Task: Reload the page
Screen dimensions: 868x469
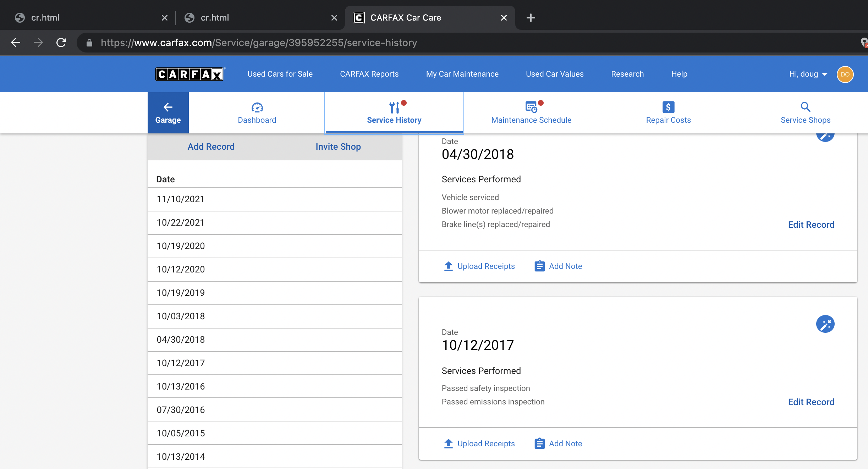Action: click(x=61, y=43)
